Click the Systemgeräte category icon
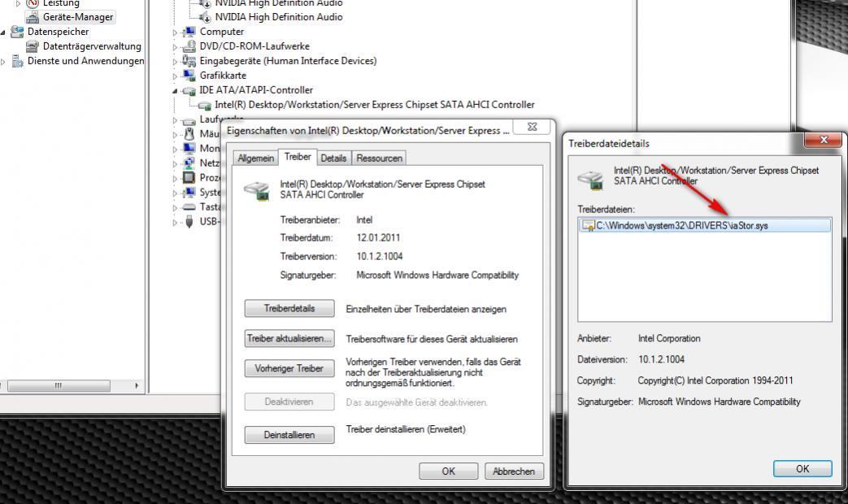848x504 pixels. (189, 193)
